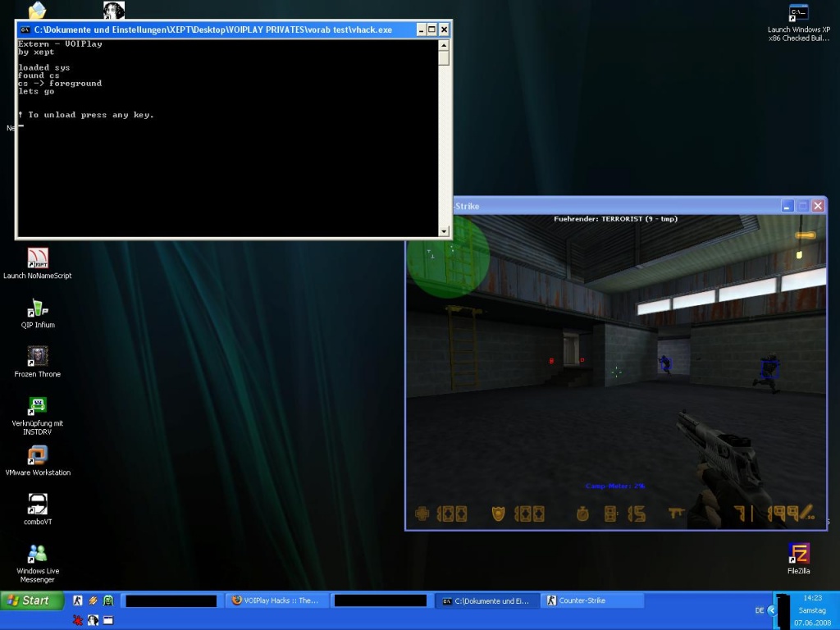Viewport: 840px width, 630px height.
Task: Open the Launch NoNameScript desktop shortcut
Action: [38, 259]
